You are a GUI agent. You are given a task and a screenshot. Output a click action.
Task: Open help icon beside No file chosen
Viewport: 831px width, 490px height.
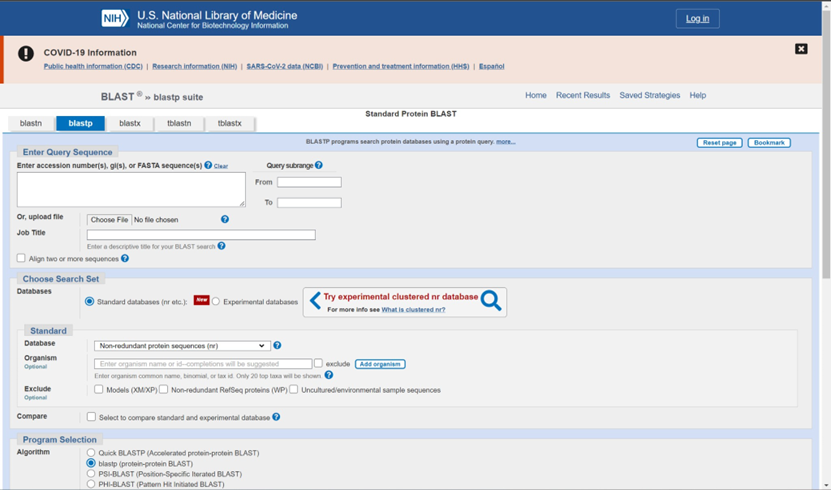pyautogui.click(x=225, y=219)
